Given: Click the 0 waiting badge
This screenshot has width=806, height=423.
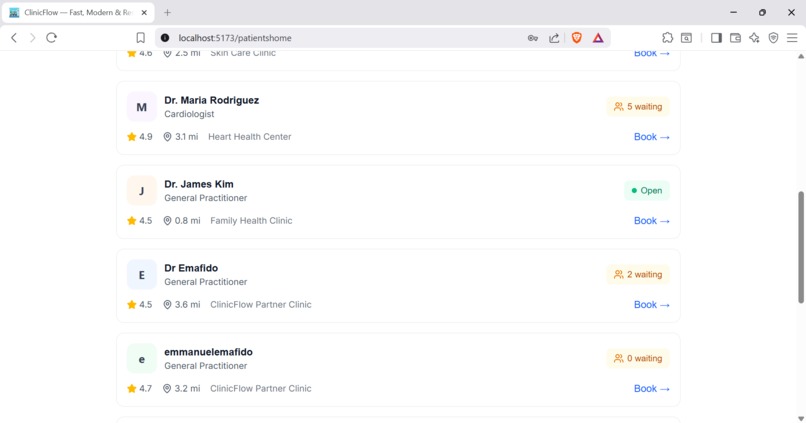Looking at the screenshot, I should point(638,358).
